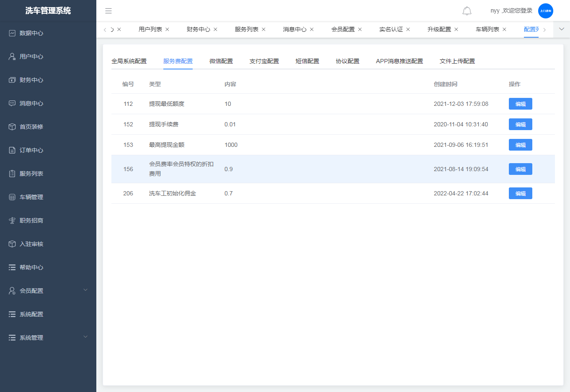Open 数据中心 in the sidebar
The image size is (570, 392).
click(31, 33)
